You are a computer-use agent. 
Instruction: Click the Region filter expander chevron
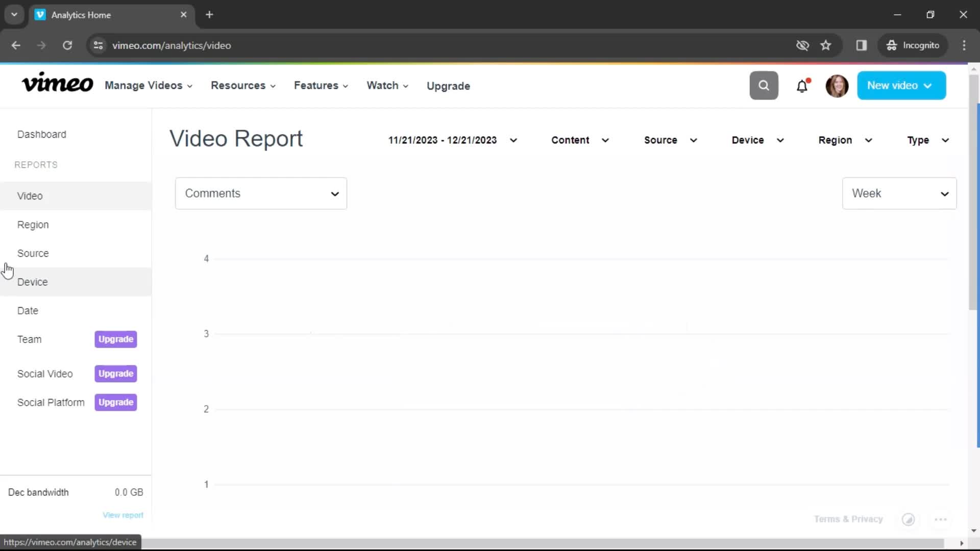click(x=868, y=140)
